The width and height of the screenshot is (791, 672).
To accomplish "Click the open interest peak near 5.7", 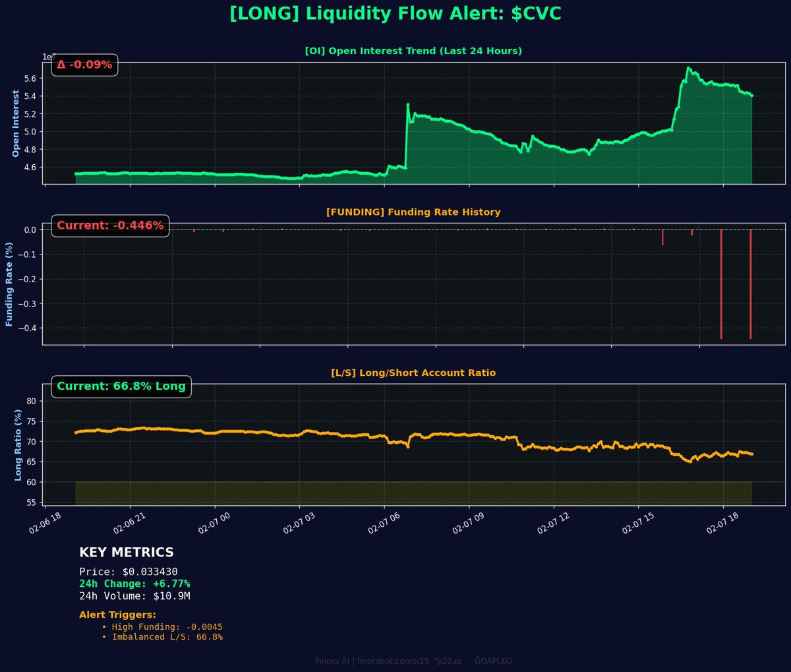I will point(688,68).
